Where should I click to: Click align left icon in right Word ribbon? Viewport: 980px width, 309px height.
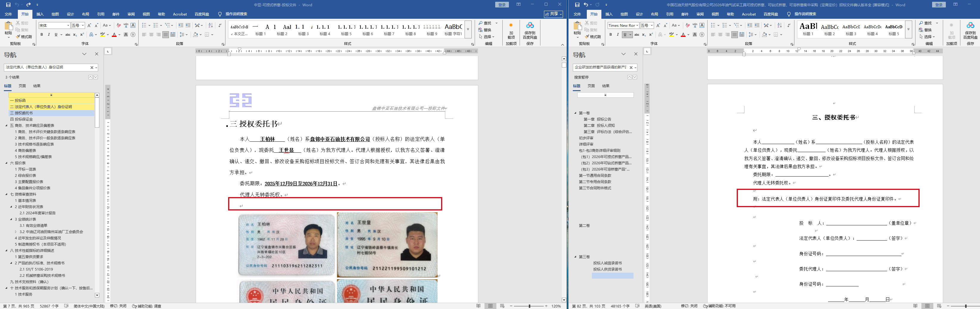coord(713,35)
